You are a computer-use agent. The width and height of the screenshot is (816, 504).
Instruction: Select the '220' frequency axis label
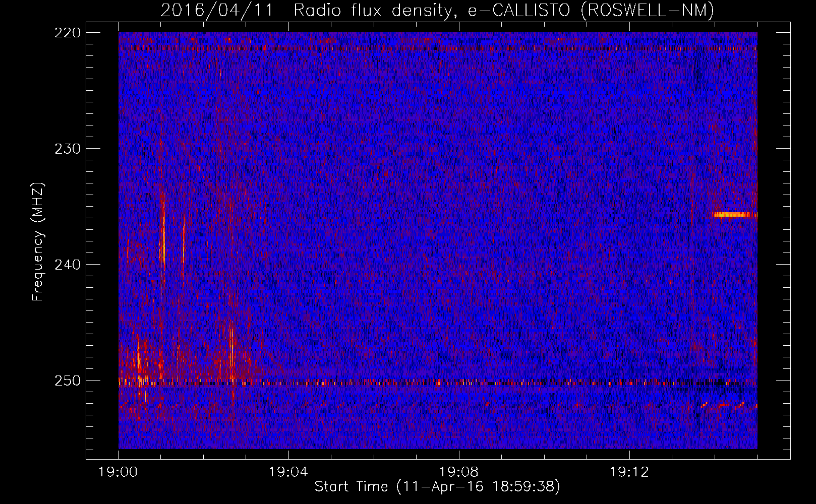pos(67,33)
